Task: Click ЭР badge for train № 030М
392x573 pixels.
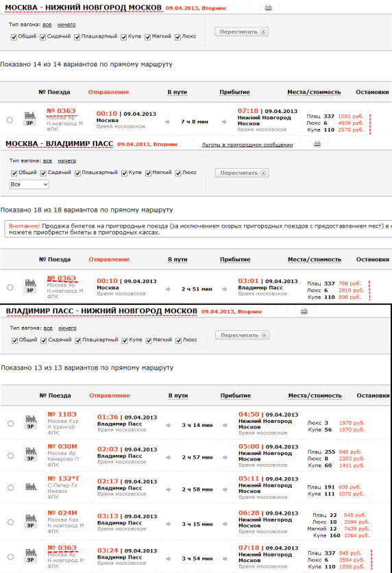Action: [31, 459]
